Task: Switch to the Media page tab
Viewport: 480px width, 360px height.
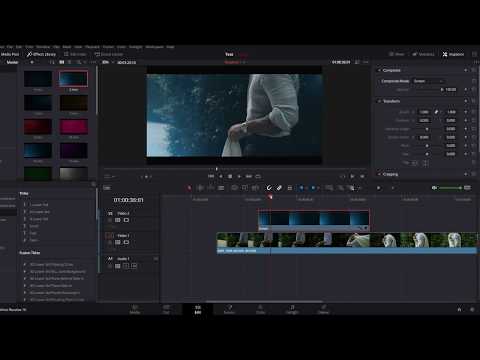Action: coord(135,309)
